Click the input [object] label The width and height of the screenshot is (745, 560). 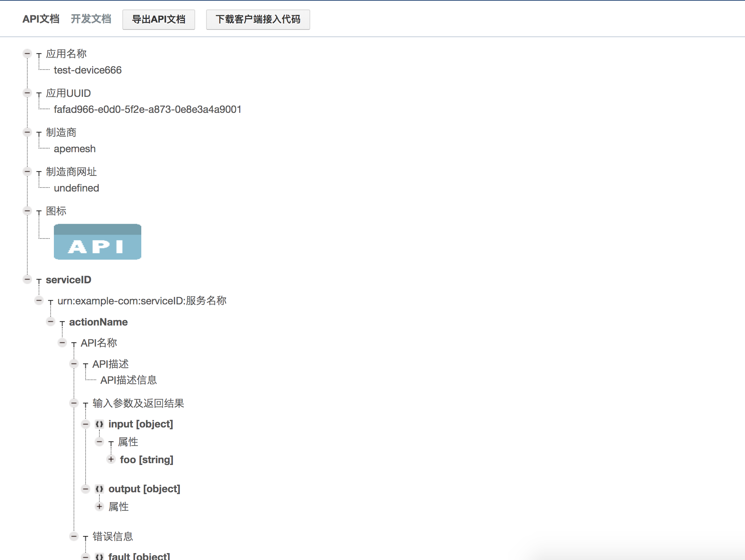tap(141, 424)
